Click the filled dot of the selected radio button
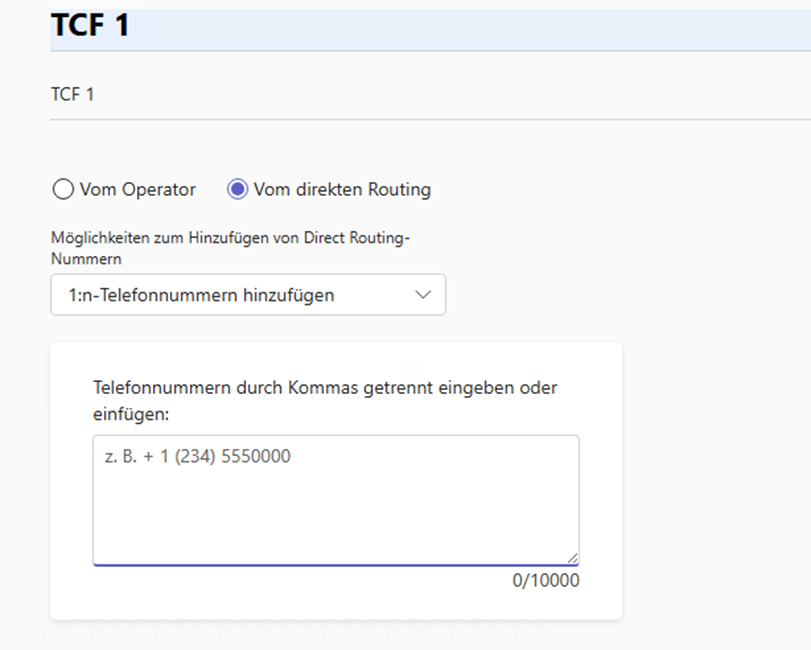The image size is (811, 650). click(237, 189)
